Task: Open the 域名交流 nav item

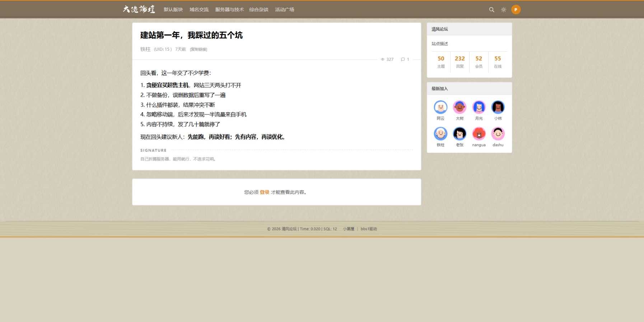Action: [199, 10]
